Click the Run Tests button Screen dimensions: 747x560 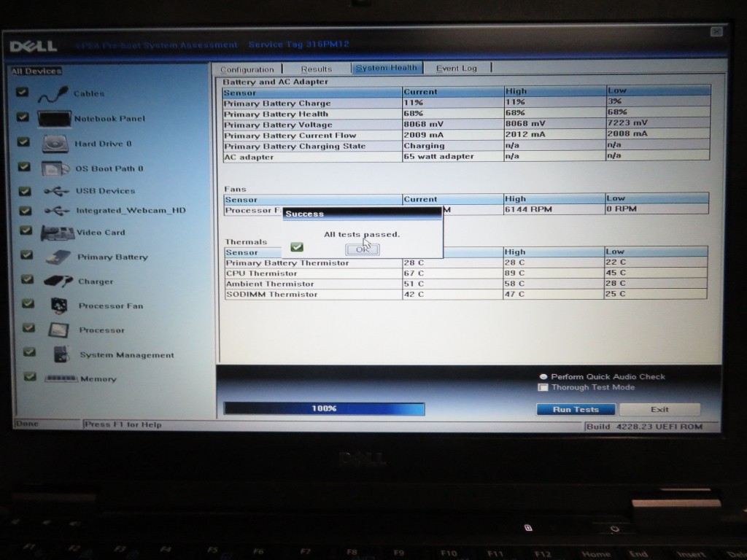(x=576, y=410)
